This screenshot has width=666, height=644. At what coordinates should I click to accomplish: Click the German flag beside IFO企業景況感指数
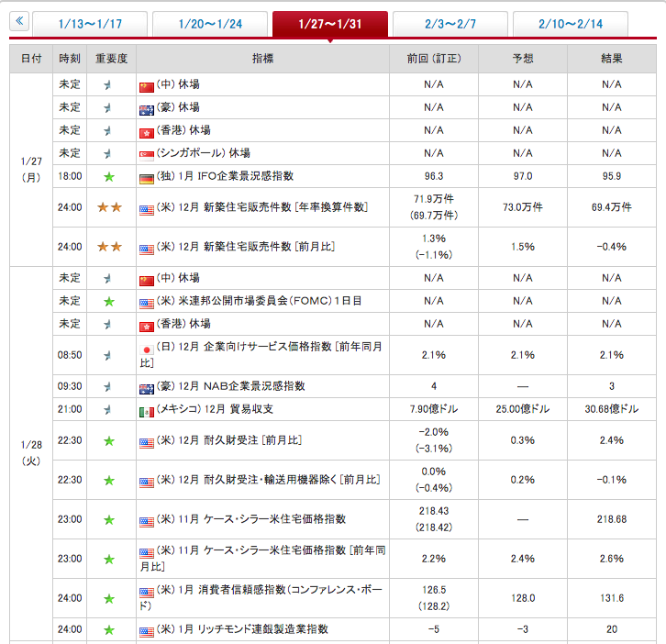(x=147, y=179)
